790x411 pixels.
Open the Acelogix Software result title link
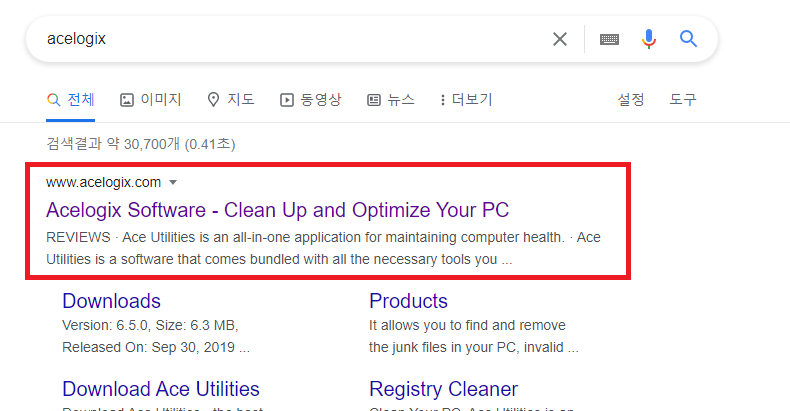pyautogui.click(x=278, y=210)
